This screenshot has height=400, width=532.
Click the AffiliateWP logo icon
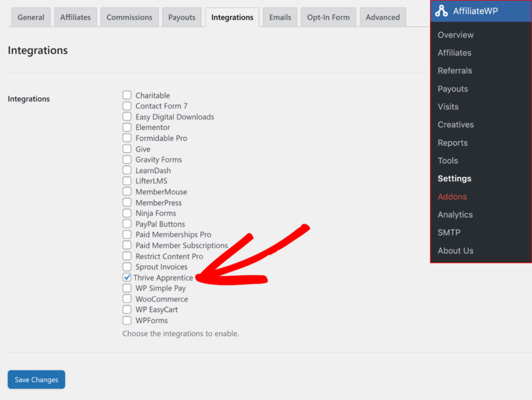441,11
